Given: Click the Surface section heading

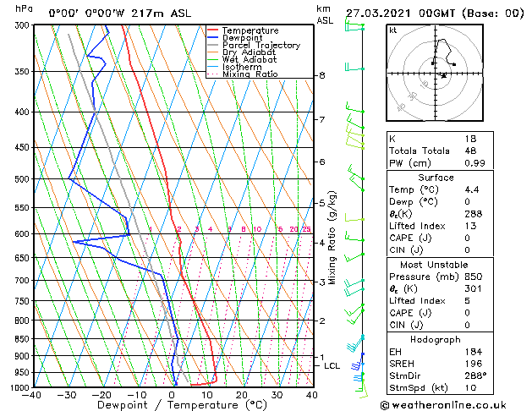Looking at the screenshot, I should point(436,178).
